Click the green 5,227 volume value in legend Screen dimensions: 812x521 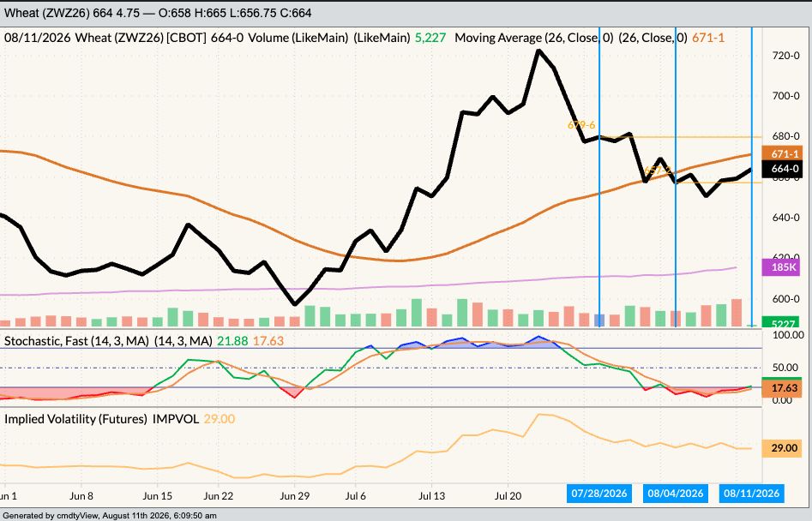tap(430, 38)
